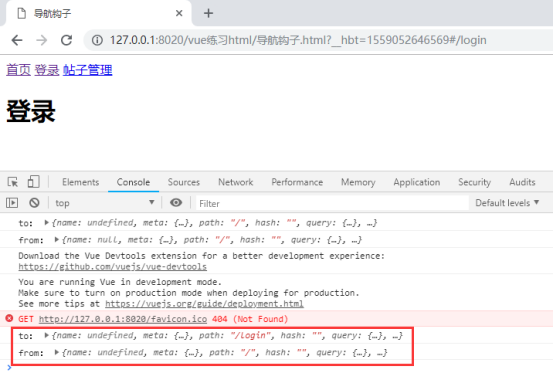The height and width of the screenshot is (374, 554).
Task: Click the 登录 page heading
Action: [31, 111]
